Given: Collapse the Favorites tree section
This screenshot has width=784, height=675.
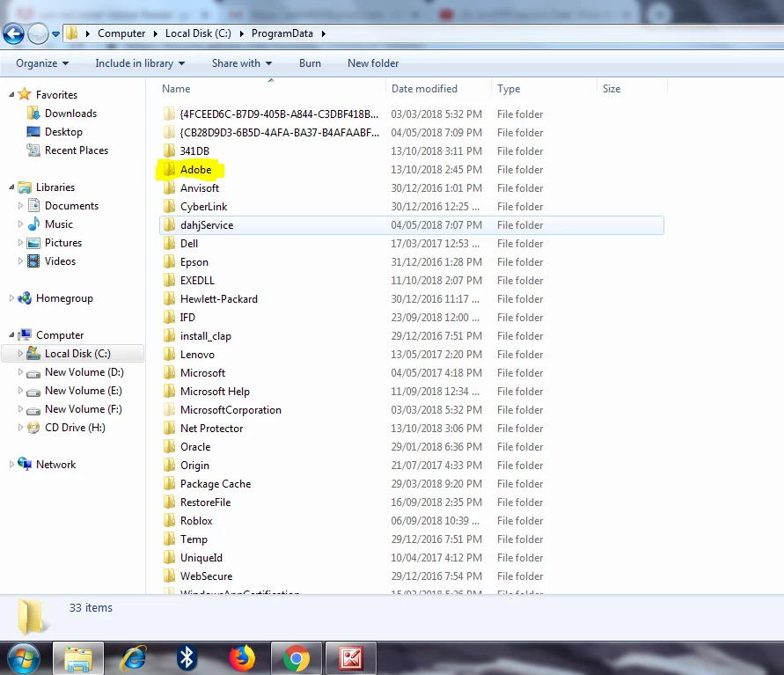Looking at the screenshot, I should click(11, 94).
